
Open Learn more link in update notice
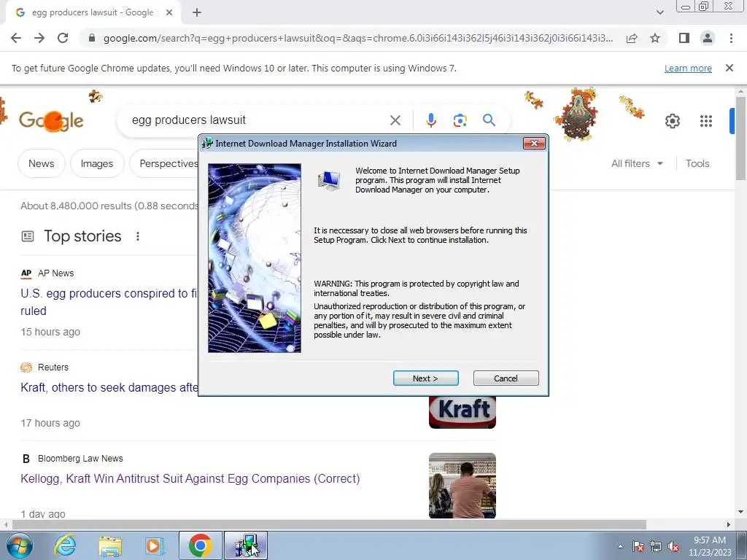(688, 69)
